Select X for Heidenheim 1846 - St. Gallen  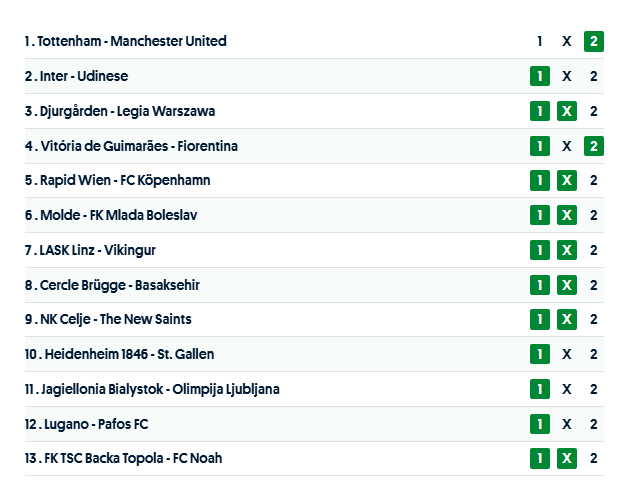tap(567, 354)
